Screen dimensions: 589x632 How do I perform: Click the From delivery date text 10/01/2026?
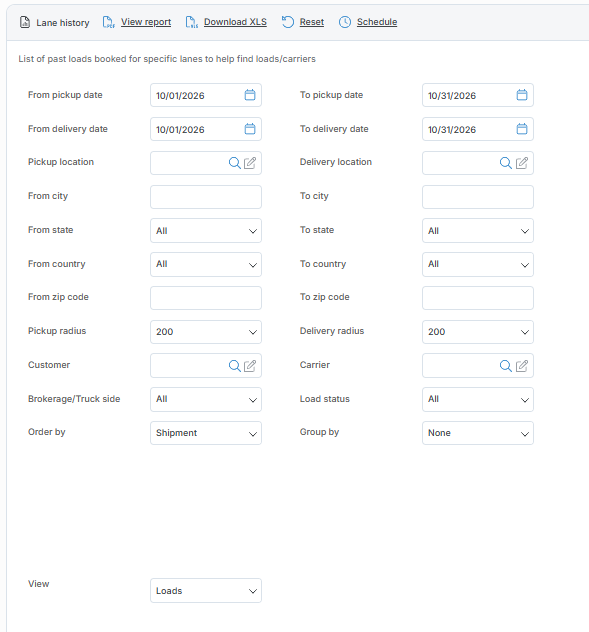180,130
